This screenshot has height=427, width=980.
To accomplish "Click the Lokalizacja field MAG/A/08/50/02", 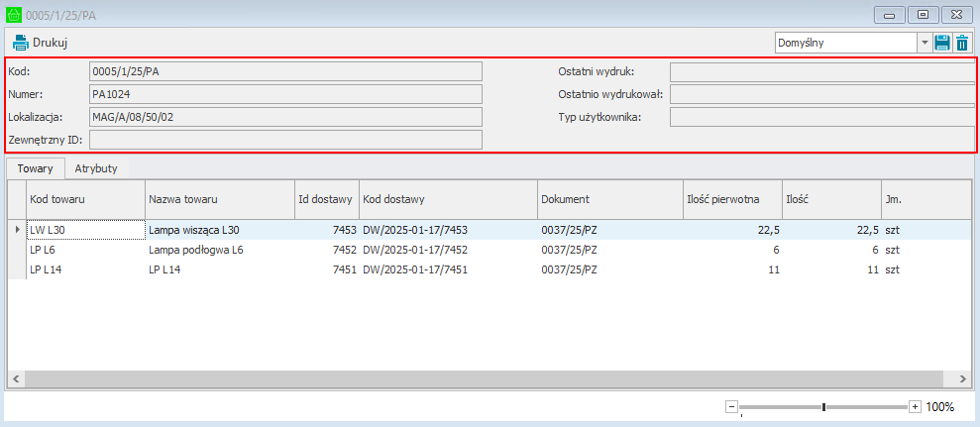I will (285, 117).
